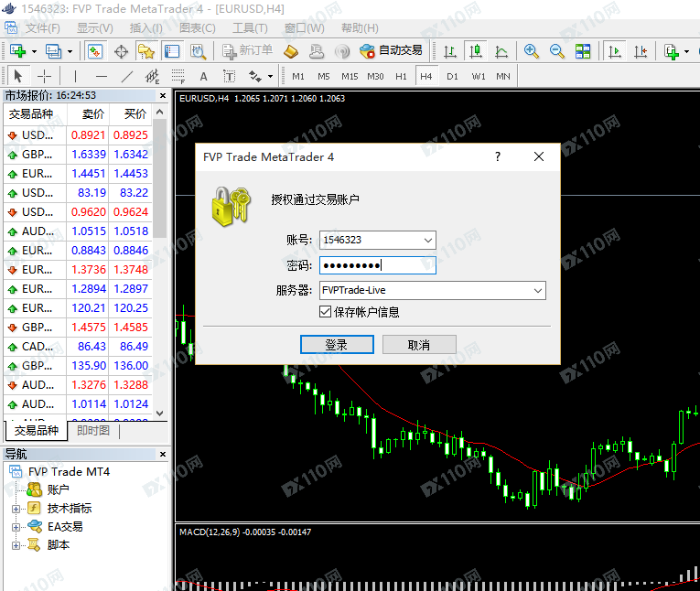Click the 取消 cancel button
Screen dimensions: 700x591
click(x=419, y=345)
